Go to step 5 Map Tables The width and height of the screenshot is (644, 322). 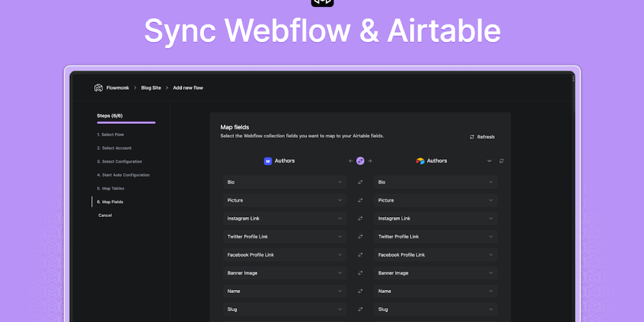click(110, 189)
